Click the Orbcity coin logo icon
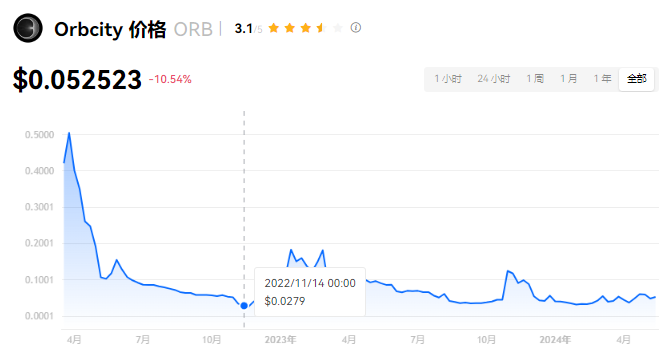667x360 pixels. (28, 28)
